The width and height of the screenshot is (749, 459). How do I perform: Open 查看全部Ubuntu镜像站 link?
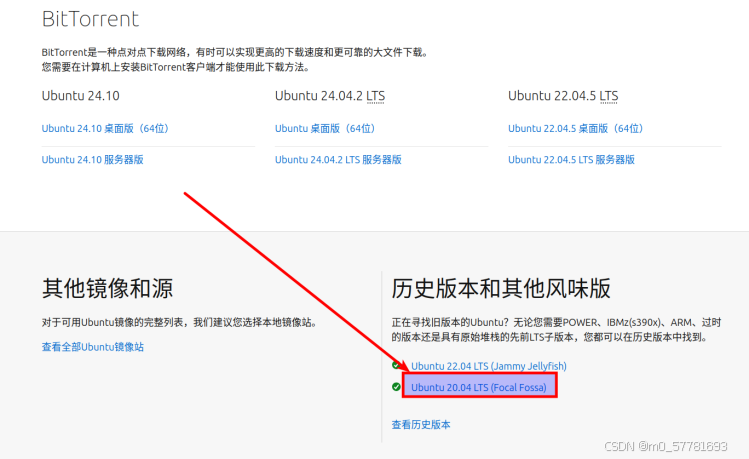[93, 347]
